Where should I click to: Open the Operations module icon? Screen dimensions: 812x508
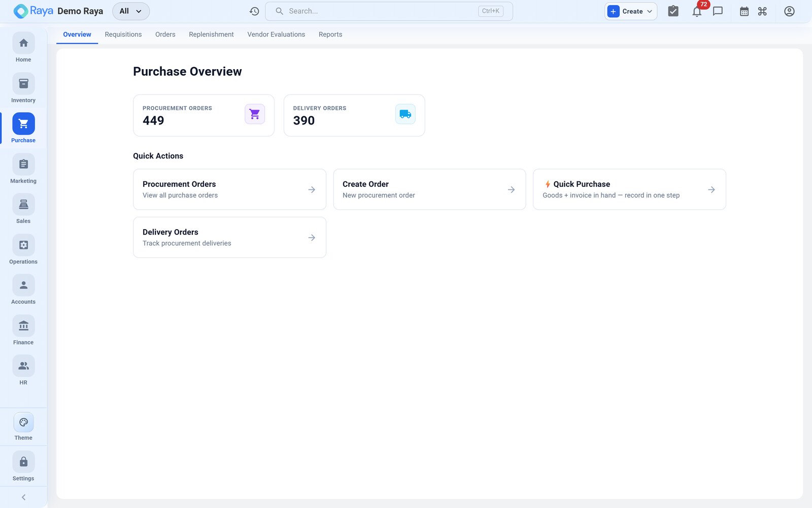click(23, 245)
